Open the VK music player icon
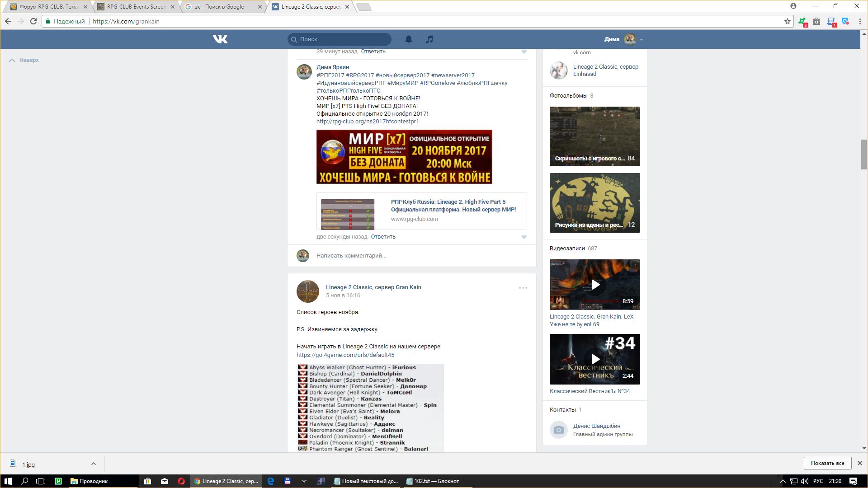The height and width of the screenshot is (488, 868). [429, 39]
